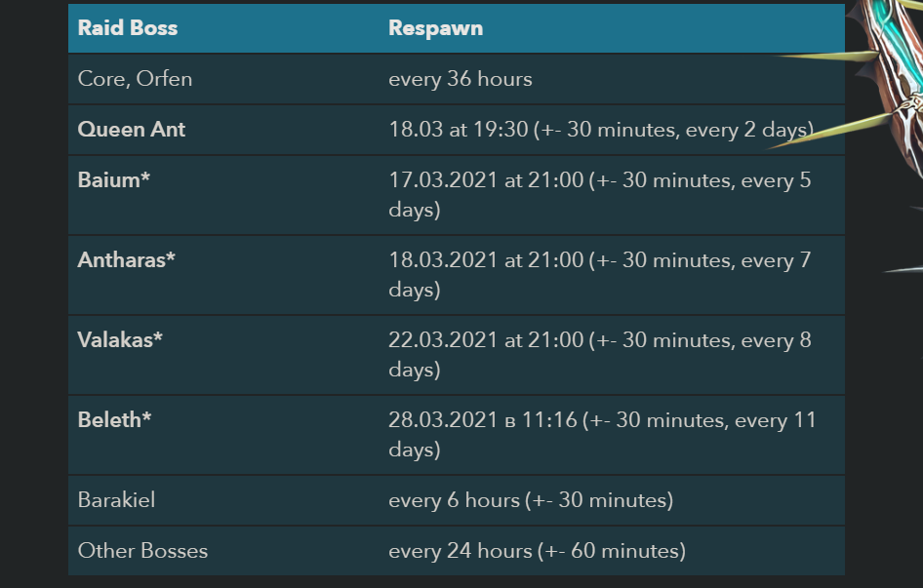The width and height of the screenshot is (923, 588).
Task: Click Antharas respawn date 18.03.2021 at 21:00
Action: coord(486,260)
